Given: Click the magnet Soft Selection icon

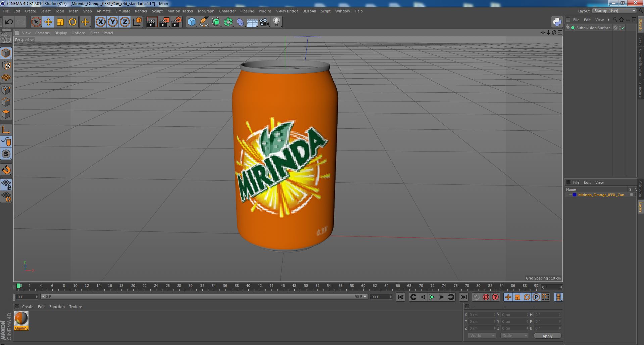Looking at the screenshot, I should click(x=6, y=169).
